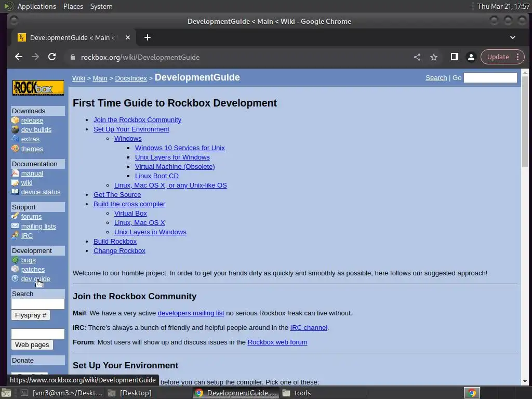Click the forums icon in sidebar

pos(15,216)
